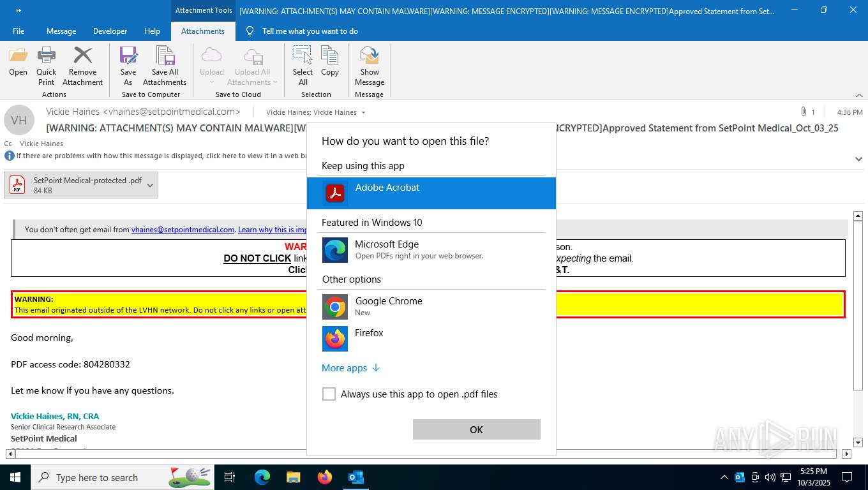Show hidden system tray icons
This screenshot has height=490, width=868.
point(724,477)
